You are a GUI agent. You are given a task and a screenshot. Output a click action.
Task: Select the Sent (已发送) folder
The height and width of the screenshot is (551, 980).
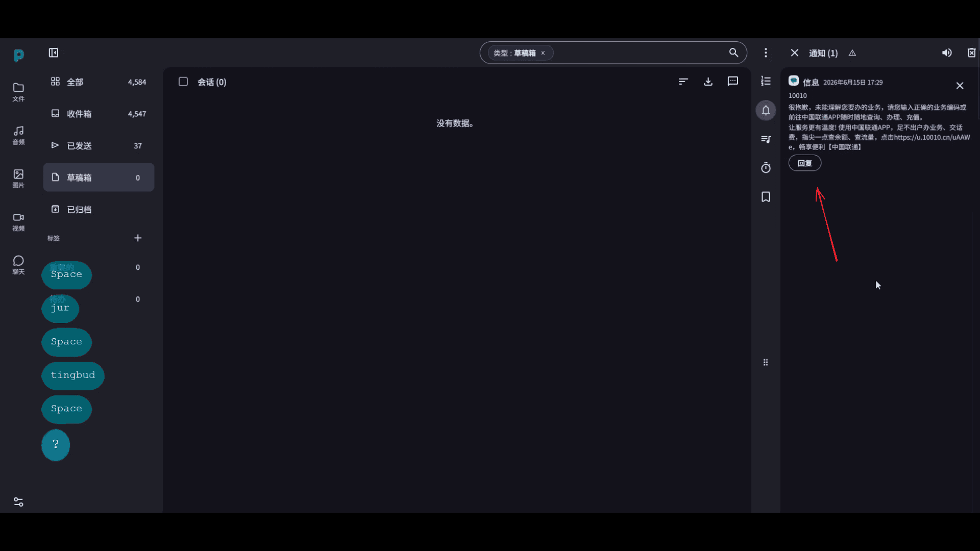99,145
